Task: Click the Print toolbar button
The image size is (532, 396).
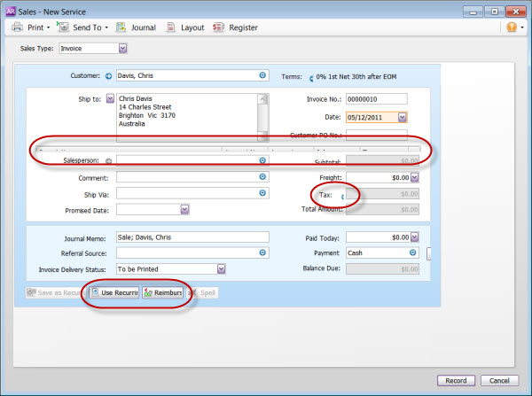Action: pyautogui.click(x=30, y=27)
